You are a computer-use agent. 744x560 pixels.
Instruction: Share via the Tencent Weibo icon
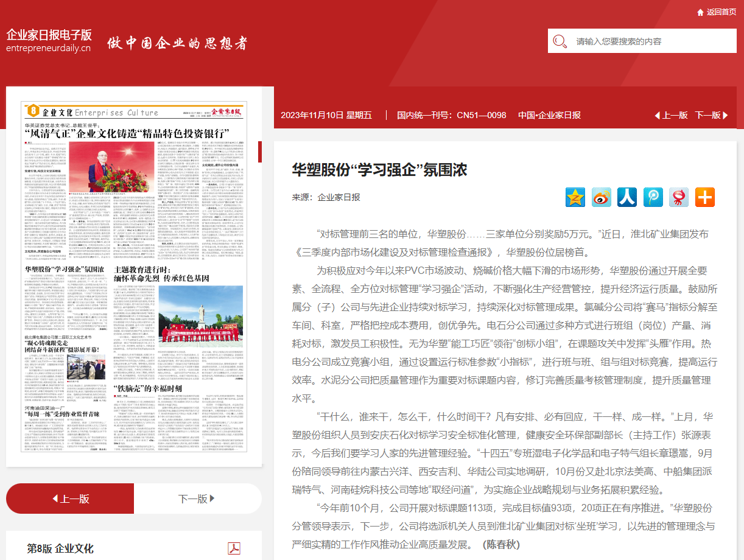coord(653,197)
